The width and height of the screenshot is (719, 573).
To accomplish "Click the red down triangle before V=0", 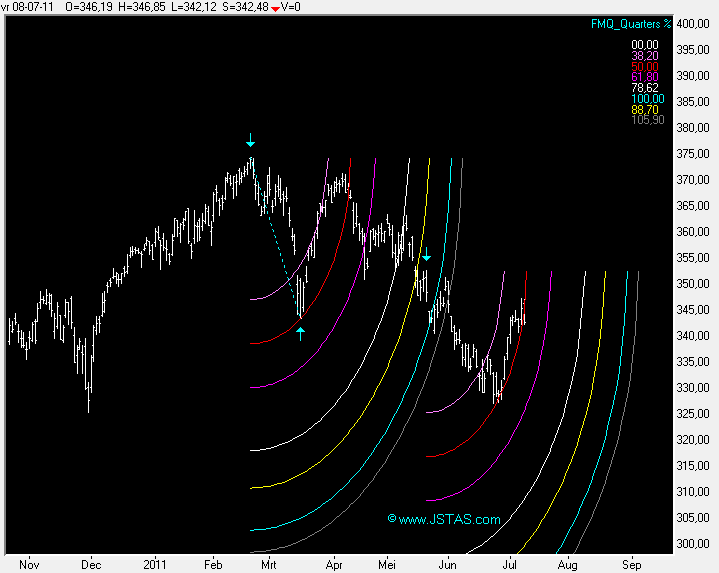I will pos(275,8).
